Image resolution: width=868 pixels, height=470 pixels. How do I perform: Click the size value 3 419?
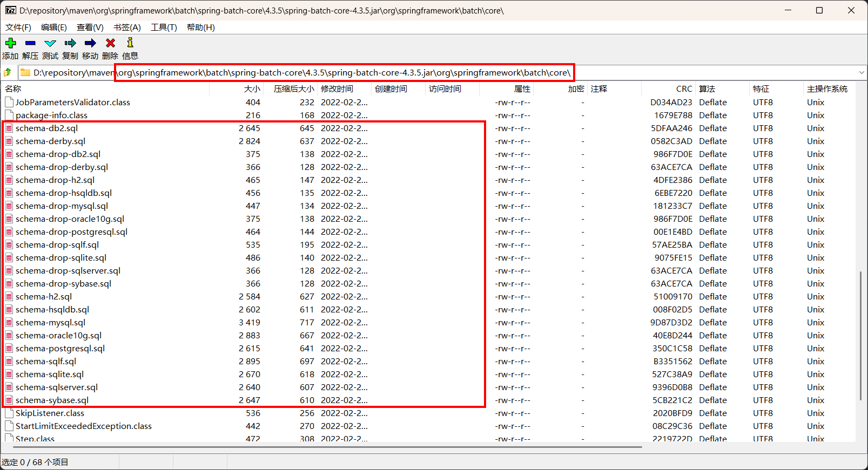coord(250,323)
